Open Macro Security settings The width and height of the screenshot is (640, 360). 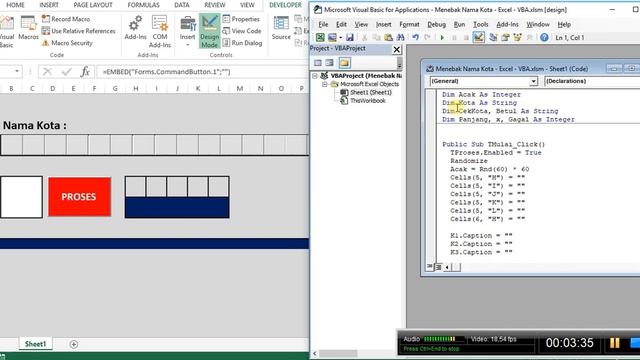pyautogui.click(x=67, y=43)
